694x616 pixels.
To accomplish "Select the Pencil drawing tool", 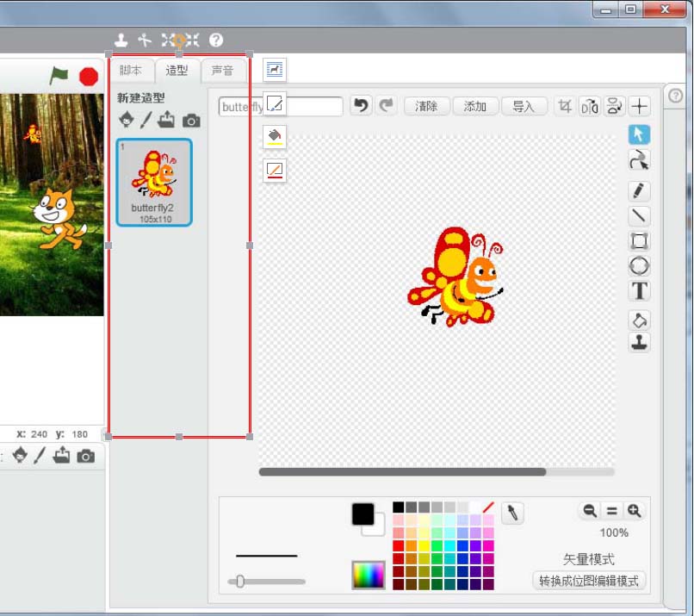I will 639,190.
